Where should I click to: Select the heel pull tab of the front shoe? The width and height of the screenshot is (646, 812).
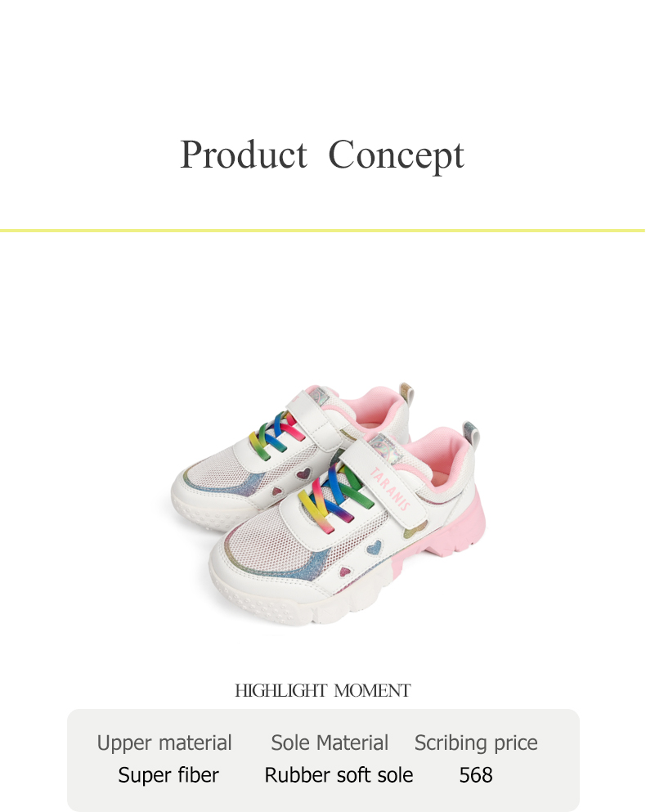[470, 433]
